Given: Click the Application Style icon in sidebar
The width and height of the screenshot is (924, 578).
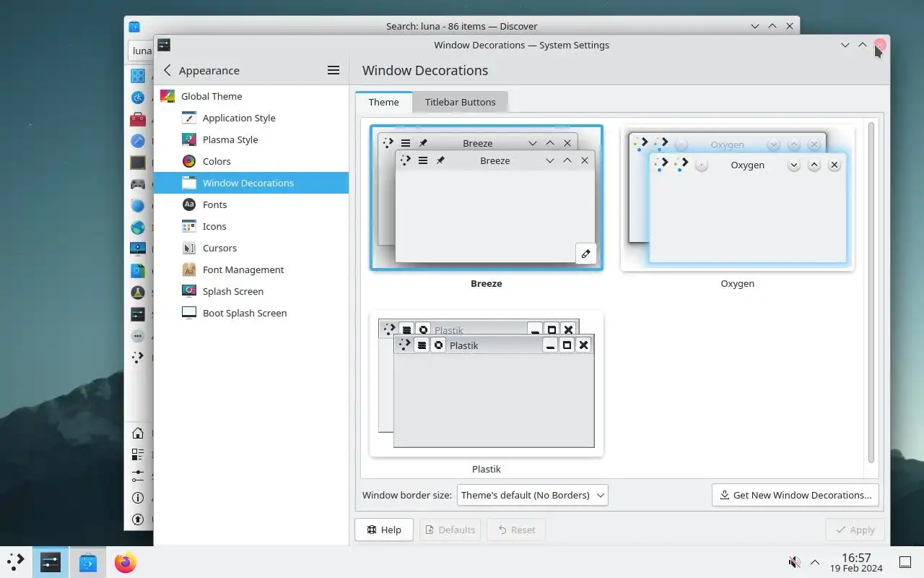Looking at the screenshot, I should [189, 118].
